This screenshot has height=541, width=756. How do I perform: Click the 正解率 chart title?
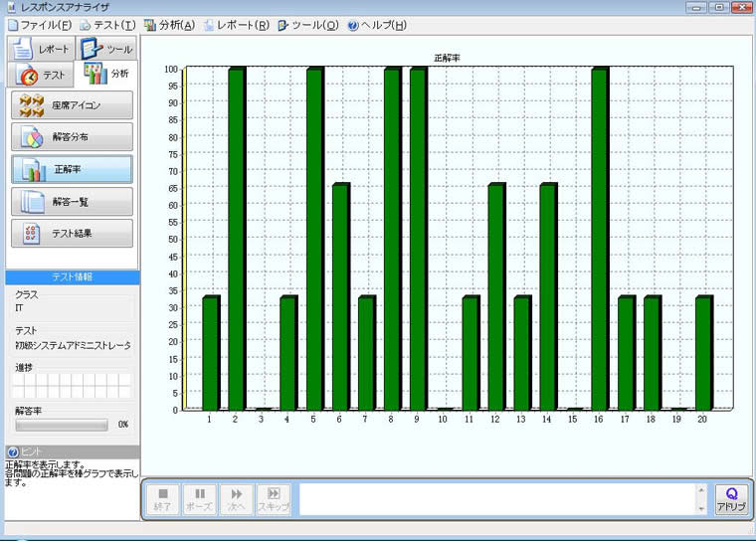pyautogui.click(x=447, y=58)
